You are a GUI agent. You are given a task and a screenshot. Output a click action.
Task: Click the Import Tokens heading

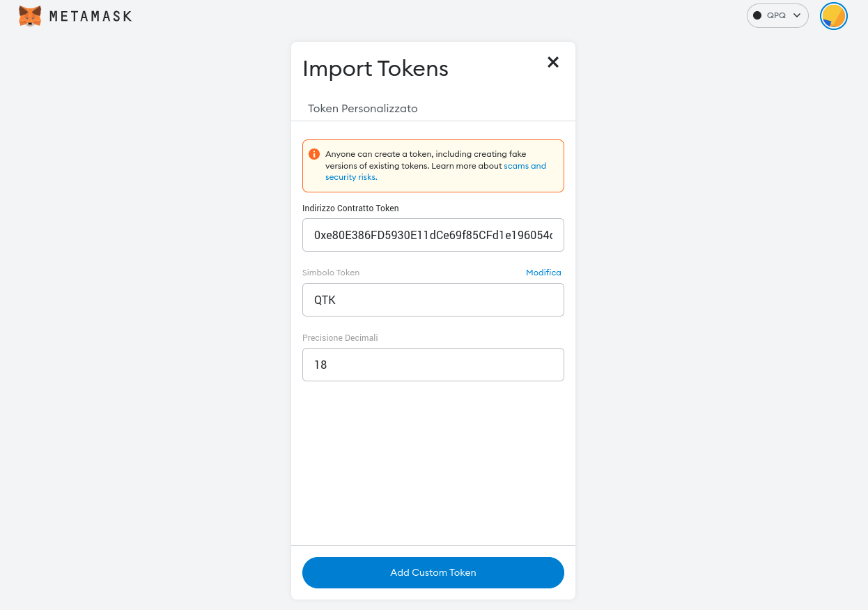[375, 68]
